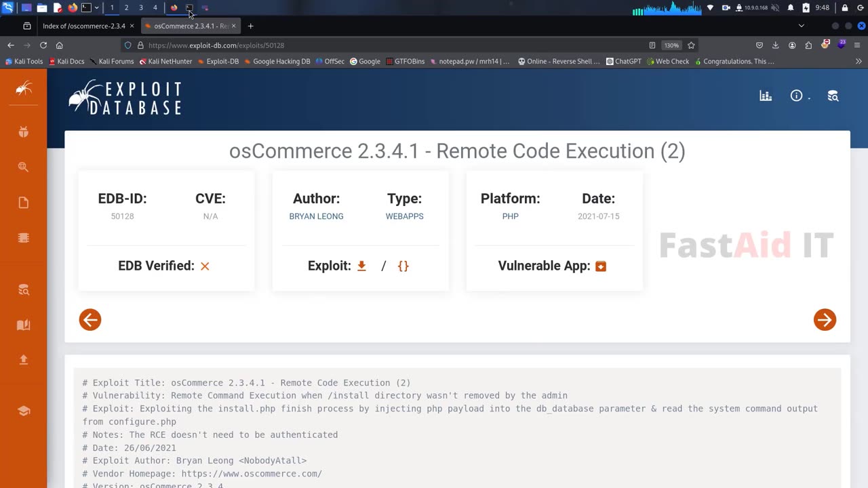This screenshot has width=868, height=488.
Task: Open Exploit-DB bookmark
Action: click(218, 61)
